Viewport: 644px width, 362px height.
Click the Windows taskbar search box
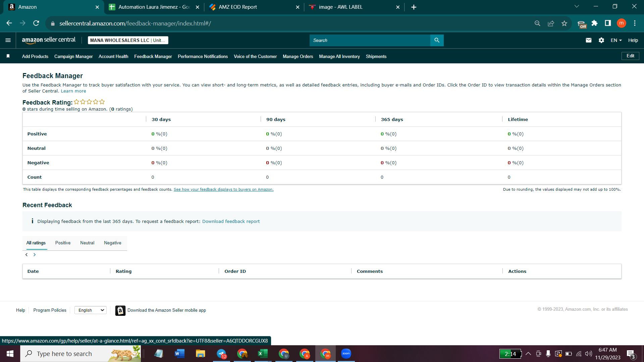click(80, 354)
